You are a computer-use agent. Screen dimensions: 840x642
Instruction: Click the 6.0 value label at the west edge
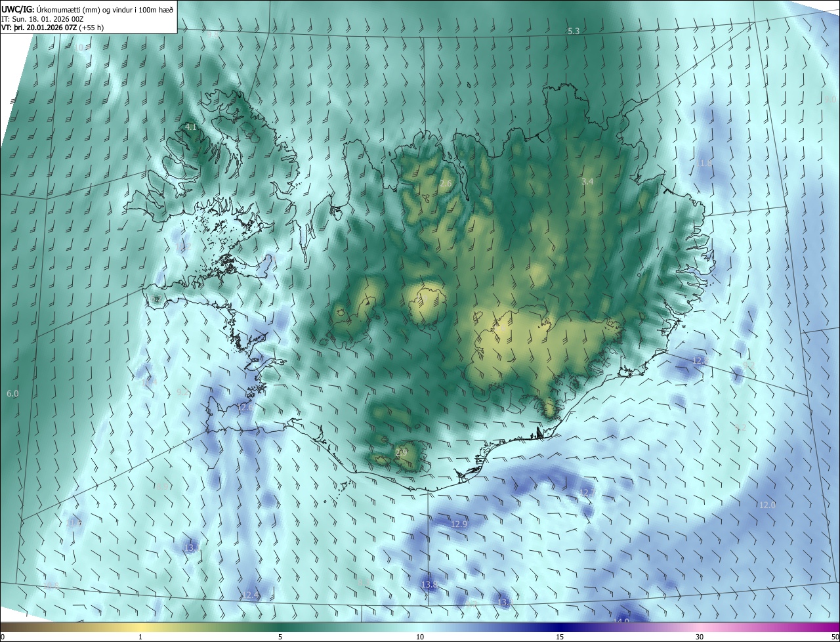click(x=12, y=394)
